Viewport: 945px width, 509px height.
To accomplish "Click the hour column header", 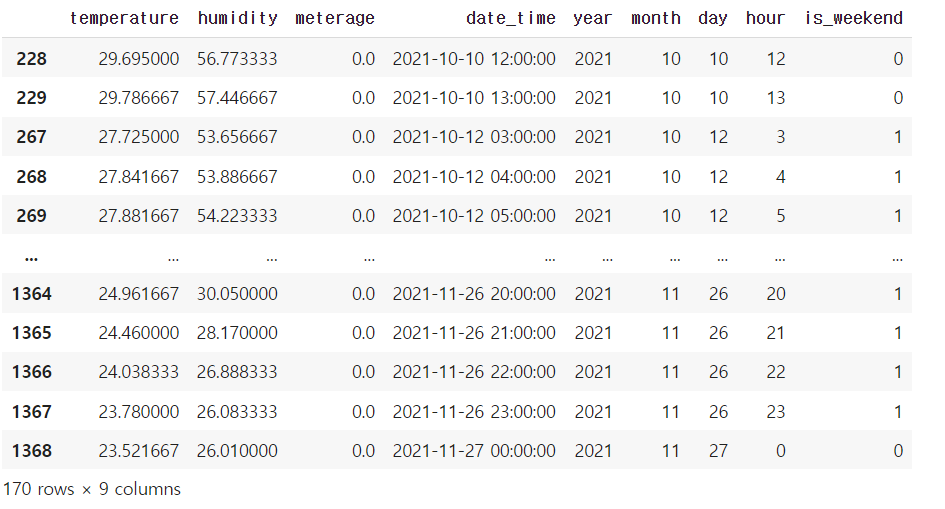I will tap(765, 19).
